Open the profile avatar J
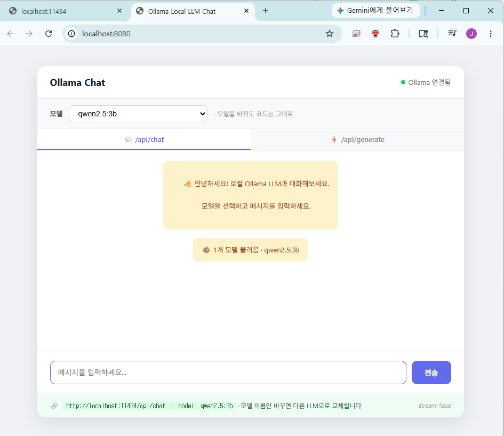Viewport: 504px width, 436px height. point(471,34)
